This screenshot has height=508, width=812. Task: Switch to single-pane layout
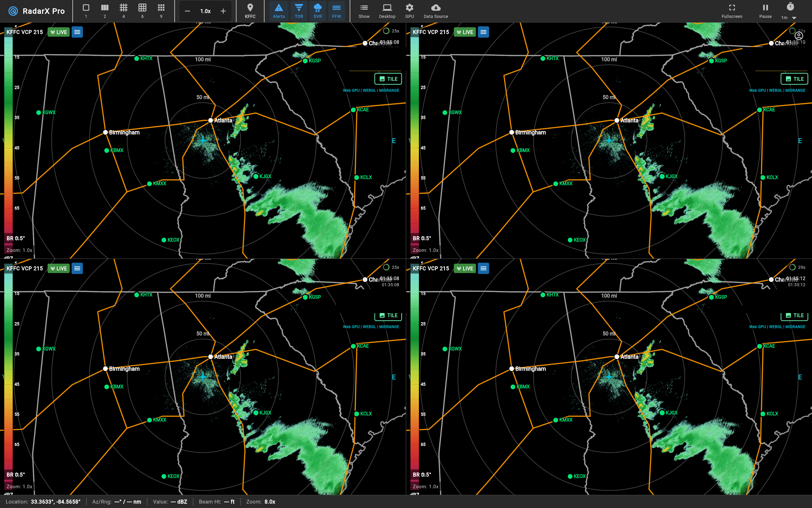pos(86,11)
